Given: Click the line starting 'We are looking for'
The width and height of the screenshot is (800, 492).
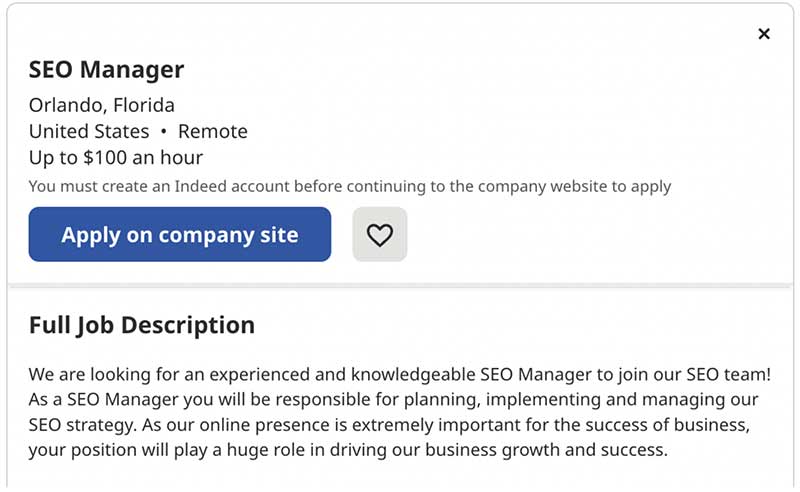Looking at the screenshot, I should click(x=400, y=375).
